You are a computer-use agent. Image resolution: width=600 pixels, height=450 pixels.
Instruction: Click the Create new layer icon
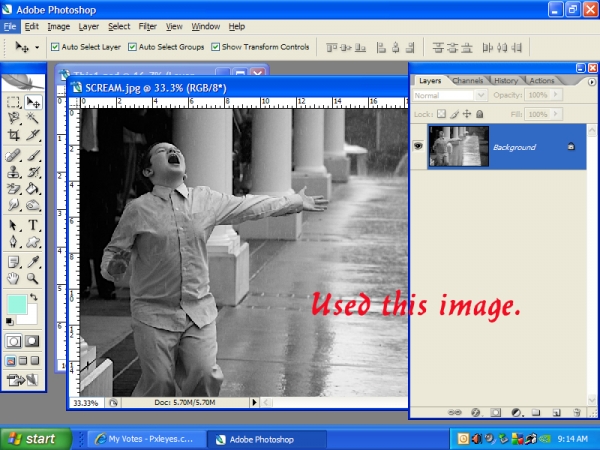[556, 412]
